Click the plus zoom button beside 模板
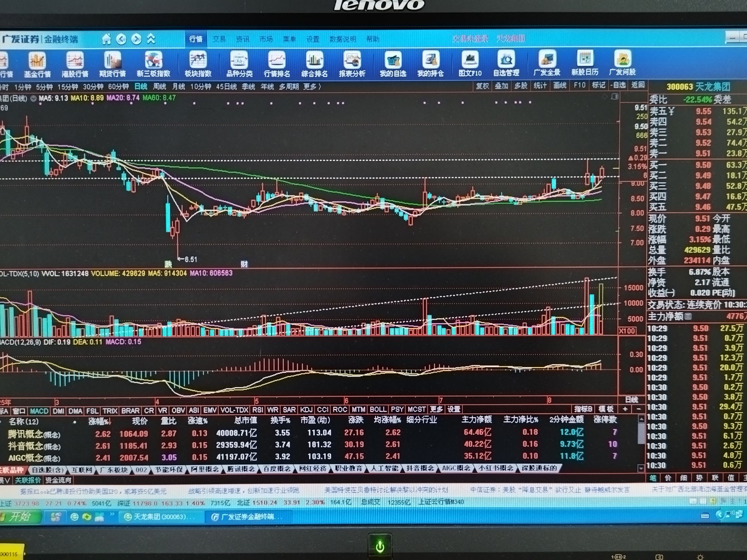The width and height of the screenshot is (747, 560). point(624,409)
